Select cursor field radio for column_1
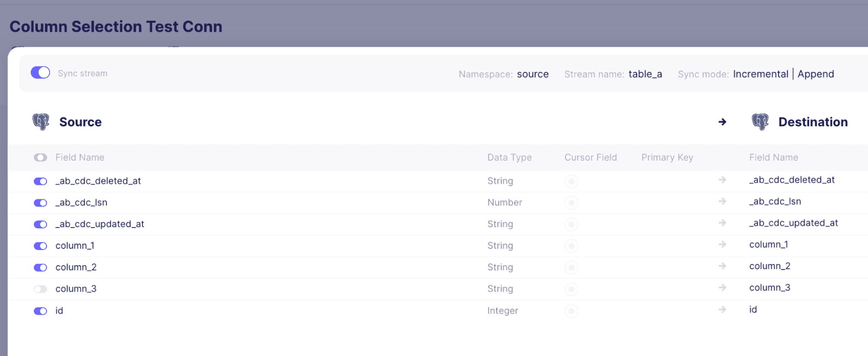This screenshot has height=356, width=868. click(x=571, y=246)
